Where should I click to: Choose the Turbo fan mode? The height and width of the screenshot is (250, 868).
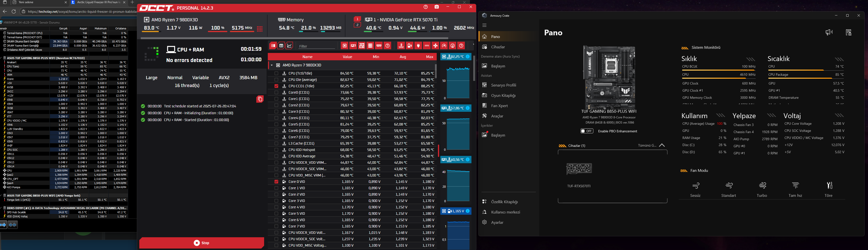point(762,189)
